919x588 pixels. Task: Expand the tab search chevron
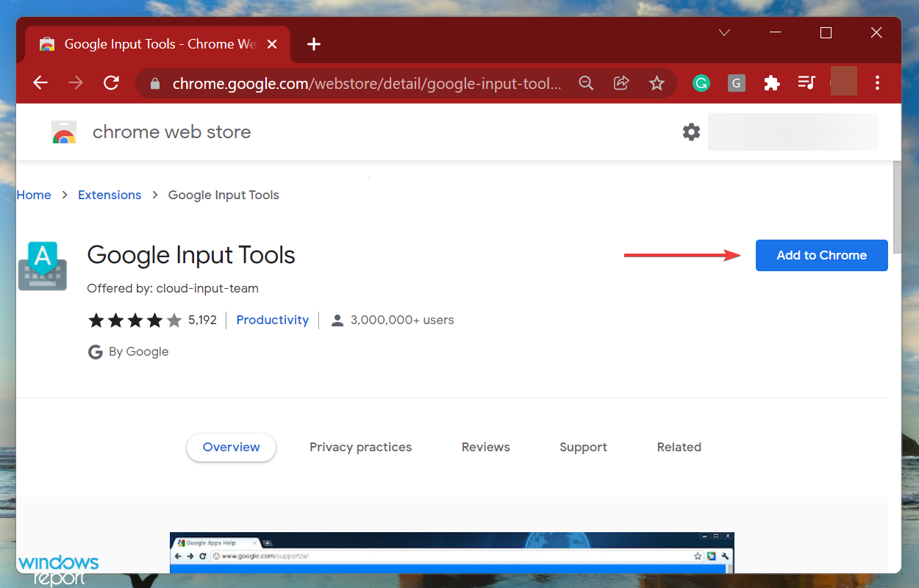(724, 33)
